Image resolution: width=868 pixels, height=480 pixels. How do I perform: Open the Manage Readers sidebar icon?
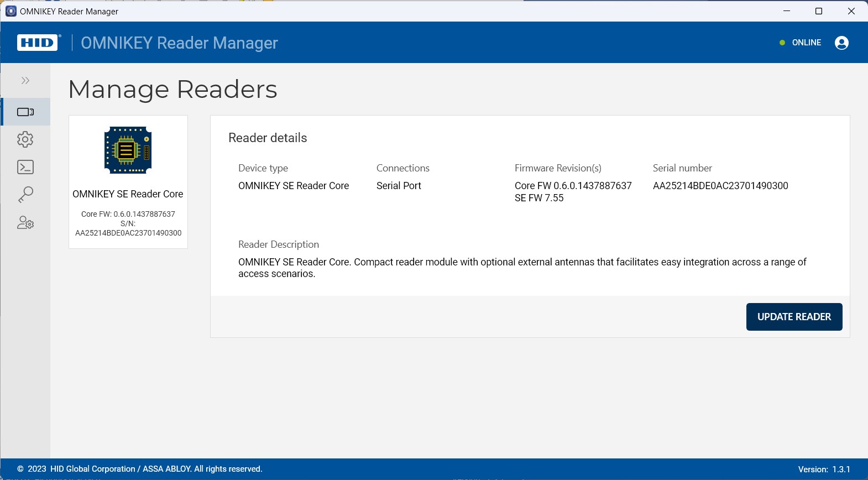point(25,112)
